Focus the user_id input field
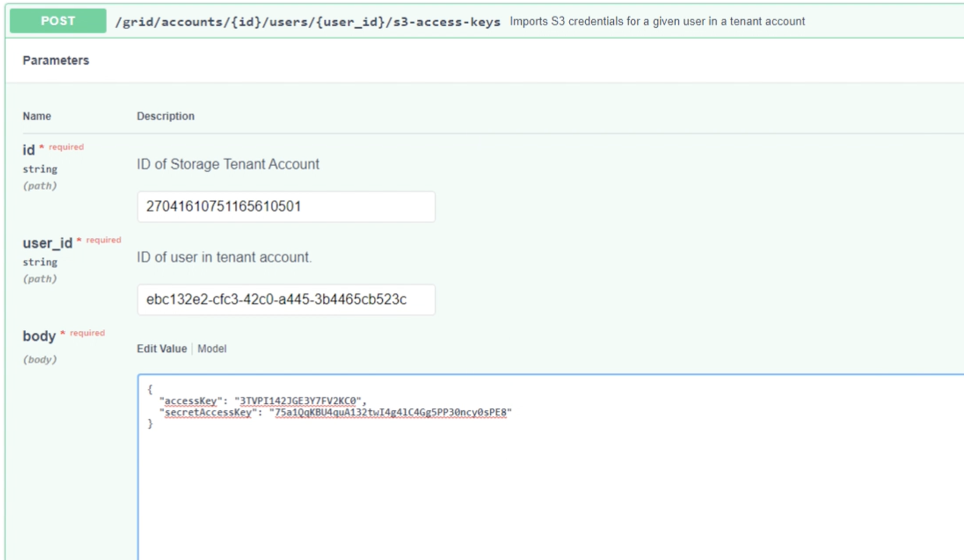The width and height of the screenshot is (964, 560). coord(286,299)
